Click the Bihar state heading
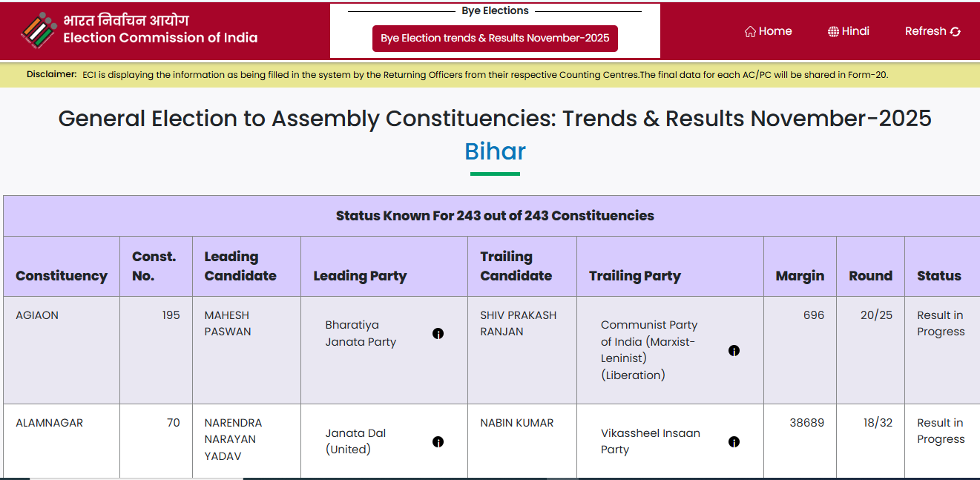980x480 pixels. pyautogui.click(x=495, y=151)
